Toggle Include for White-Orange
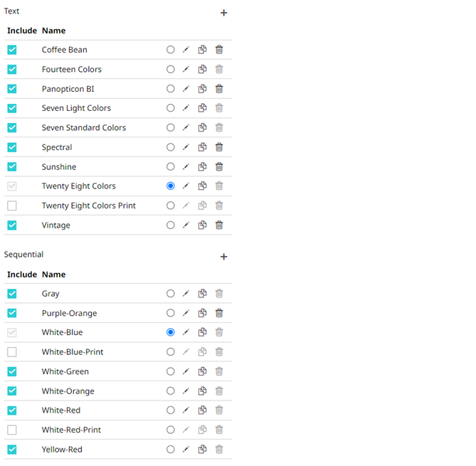 [12, 391]
